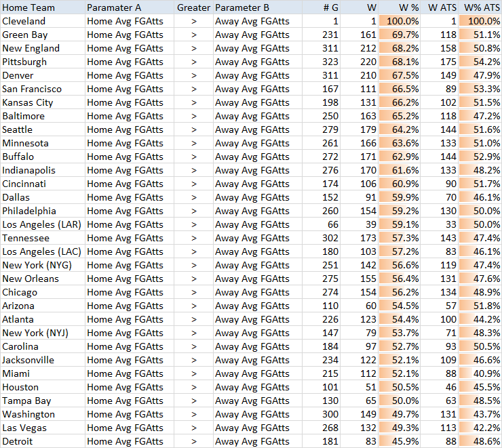Click Atlanta's 44.2% ATS cell

(480, 319)
